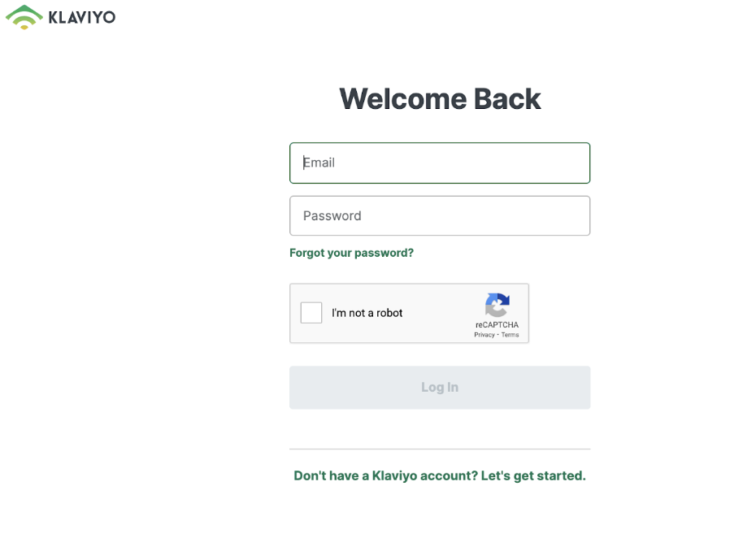Click the reCAPTCHA text label under the logo
Screen dimensions: 756x551
[497, 325]
